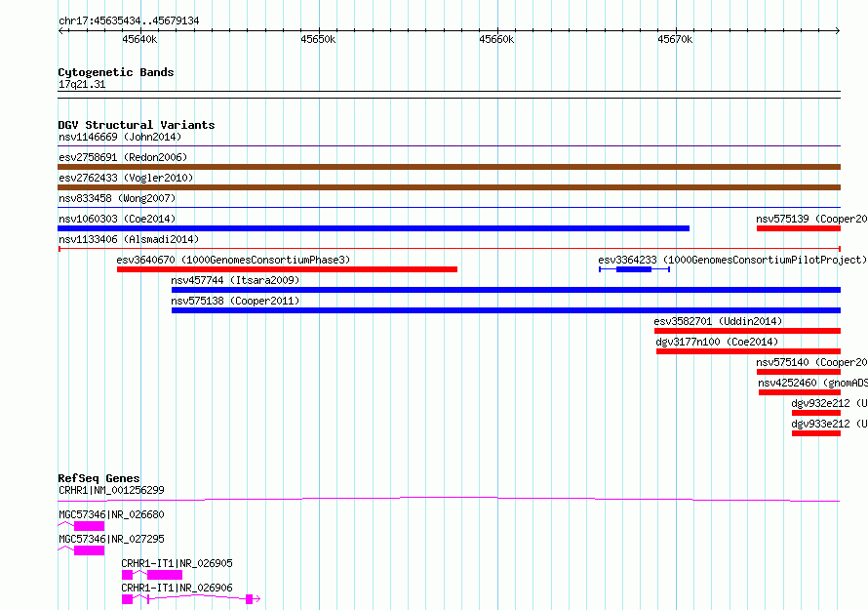Select the red bar of esv3582701
This screenshot has height=610, width=868.
[747, 331]
